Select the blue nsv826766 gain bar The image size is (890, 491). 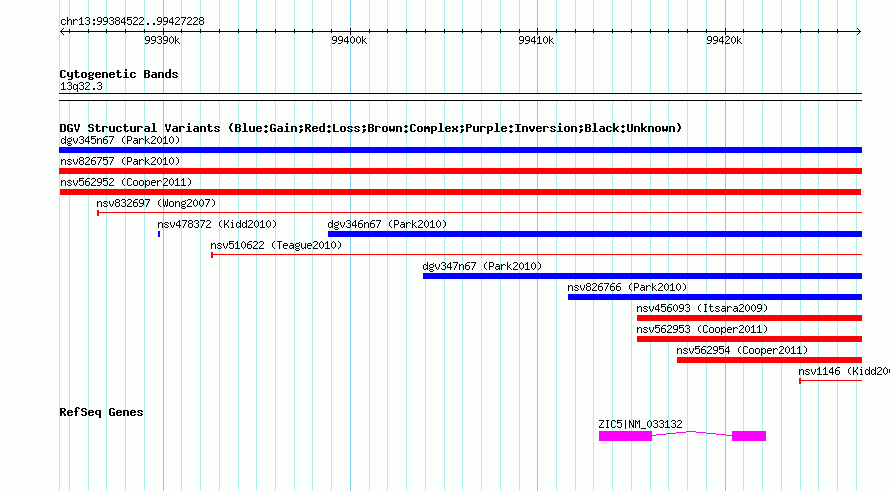[715, 297]
